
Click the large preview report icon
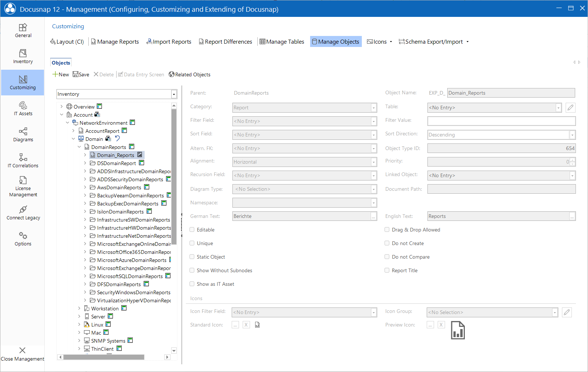pyautogui.click(x=458, y=330)
